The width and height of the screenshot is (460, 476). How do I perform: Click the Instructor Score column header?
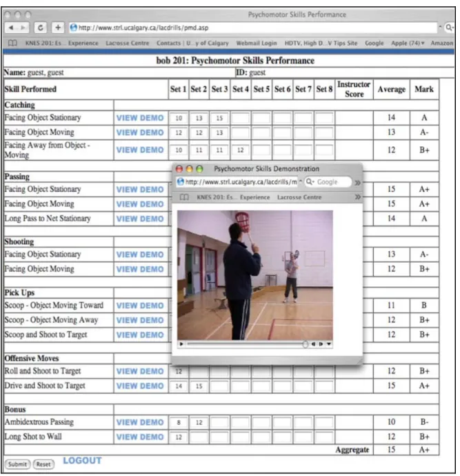pos(354,89)
